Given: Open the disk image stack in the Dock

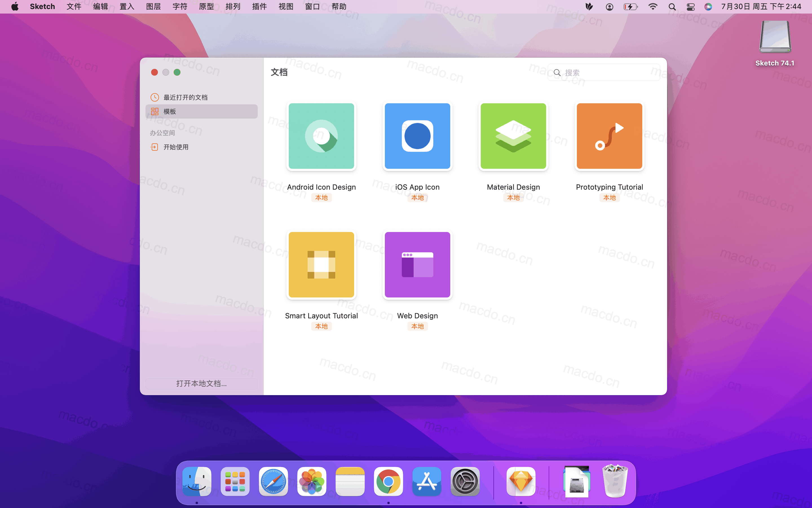Looking at the screenshot, I should point(577,481).
